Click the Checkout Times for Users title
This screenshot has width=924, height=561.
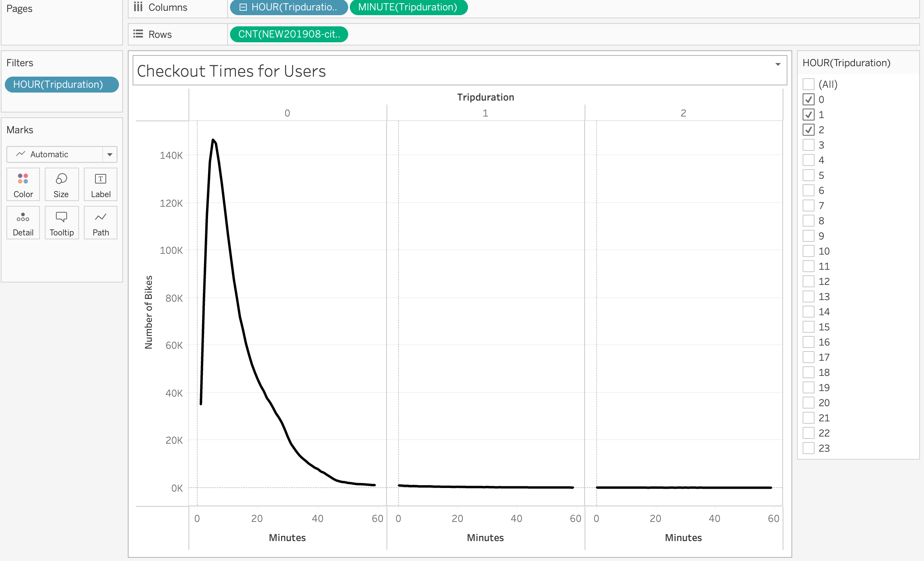[232, 71]
